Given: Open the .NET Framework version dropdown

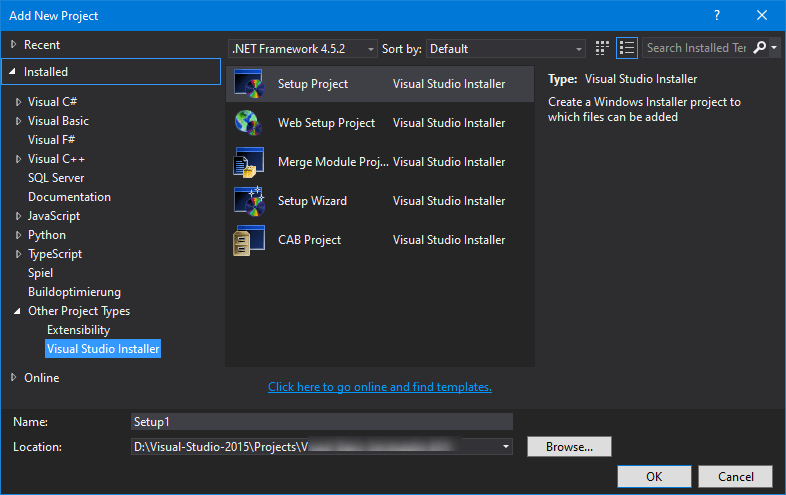Looking at the screenshot, I should pyautogui.click(x=303, y=48).
